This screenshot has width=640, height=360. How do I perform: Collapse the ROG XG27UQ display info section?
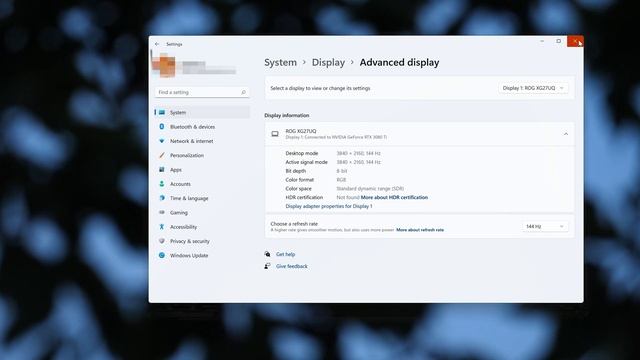tap(566, 134)
